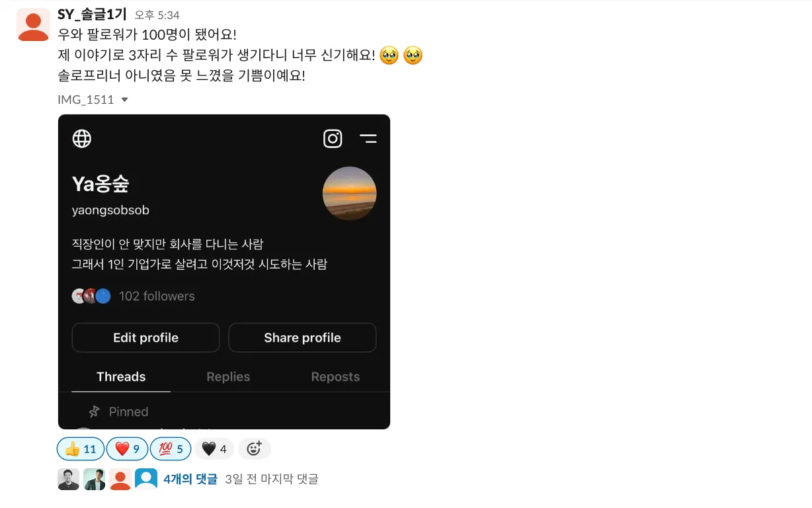Viewport: 812px width, 508px height.
Task: Toggle the black heart reaction with 4
Action: (214, 449)
